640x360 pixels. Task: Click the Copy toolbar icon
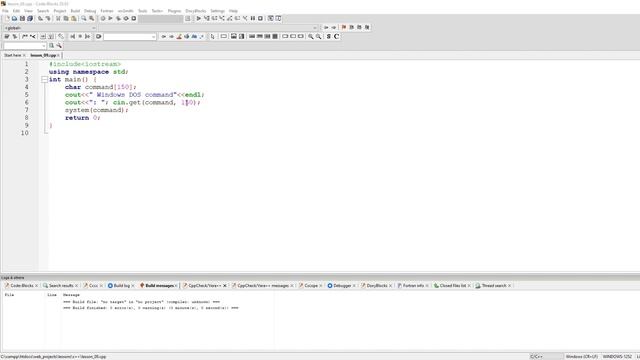(x=66, y=18)
